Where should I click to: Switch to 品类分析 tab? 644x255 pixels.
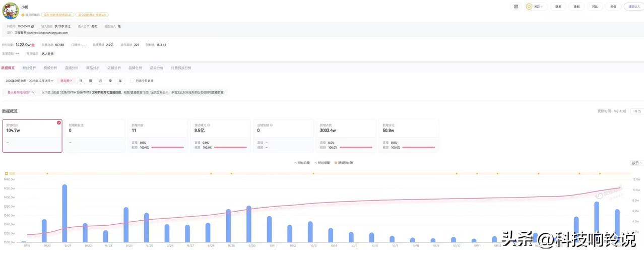tap(156, 68)
